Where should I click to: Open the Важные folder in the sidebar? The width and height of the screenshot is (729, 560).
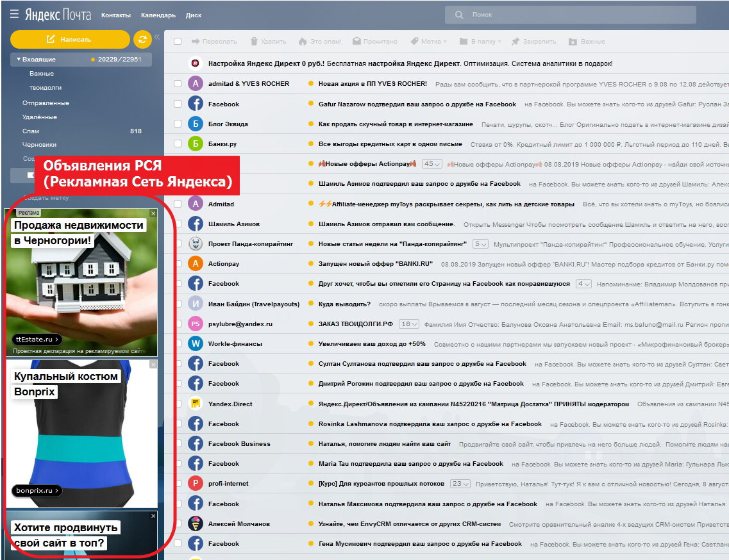pyautogui.click(x=42, y=74)
